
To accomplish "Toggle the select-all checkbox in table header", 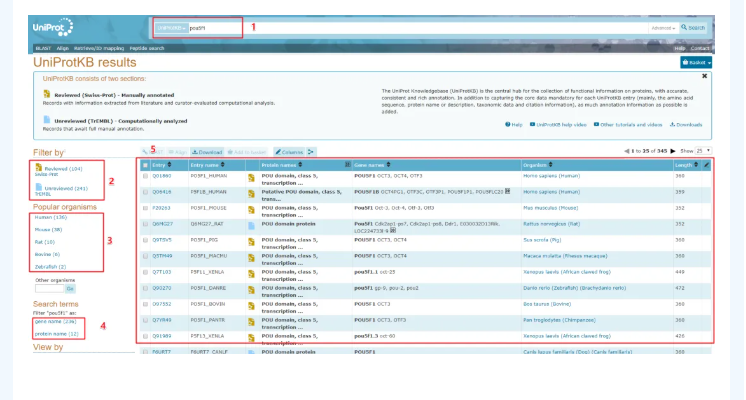I will point(146,165).
